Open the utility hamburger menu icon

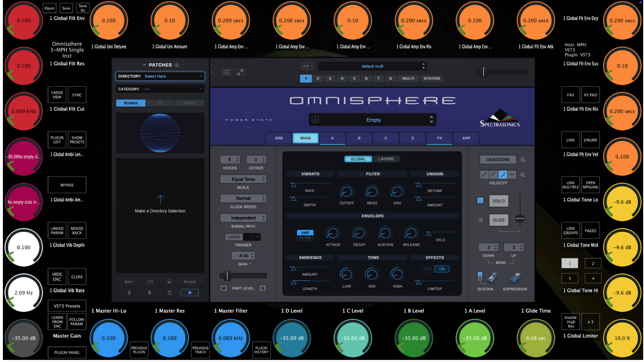point(226,72)
